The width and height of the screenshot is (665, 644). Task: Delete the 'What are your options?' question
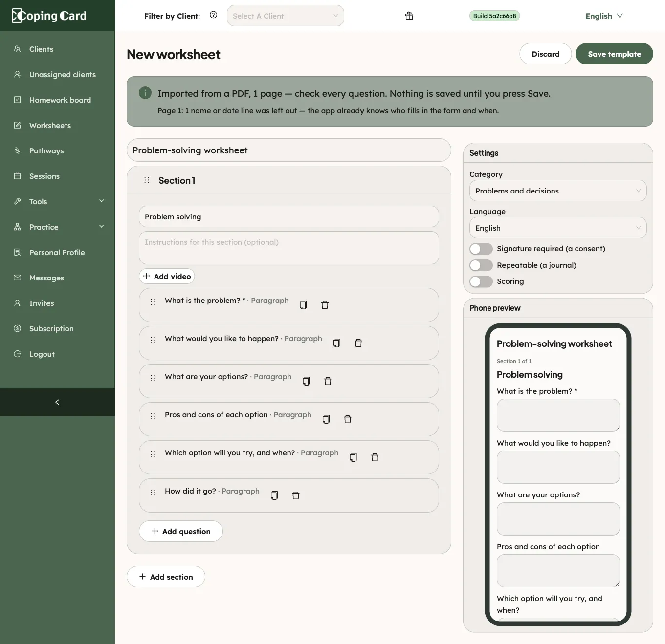[x=328, y=381]
